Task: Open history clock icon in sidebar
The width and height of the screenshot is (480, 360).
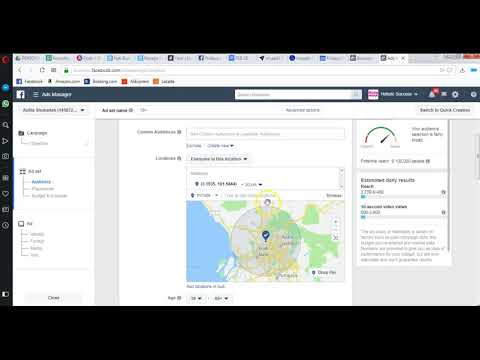Action: (6, 225)
